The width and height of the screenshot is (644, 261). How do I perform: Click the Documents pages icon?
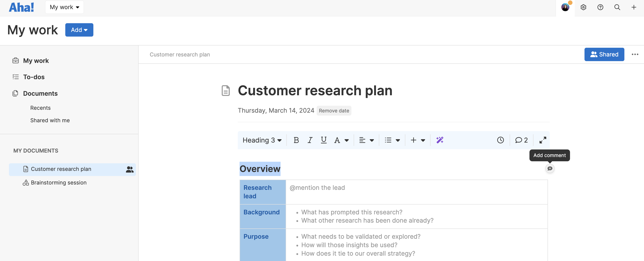click(x=16, y=93)
